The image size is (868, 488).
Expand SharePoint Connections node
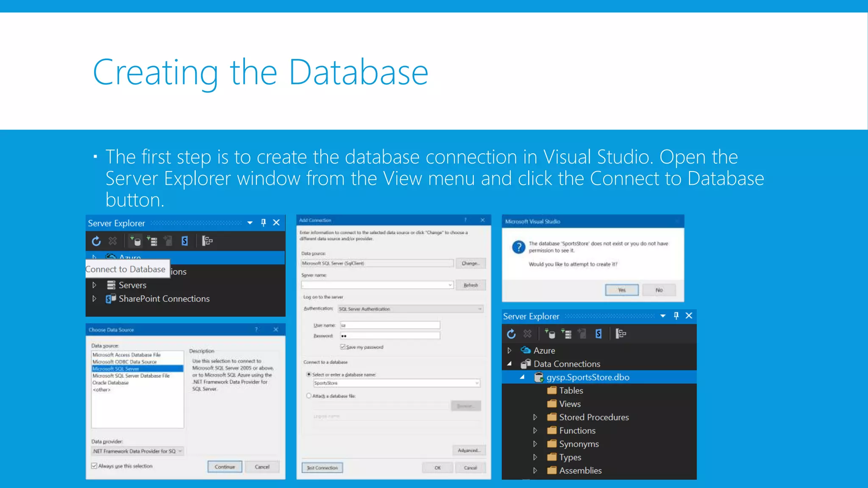pos(95,299)
